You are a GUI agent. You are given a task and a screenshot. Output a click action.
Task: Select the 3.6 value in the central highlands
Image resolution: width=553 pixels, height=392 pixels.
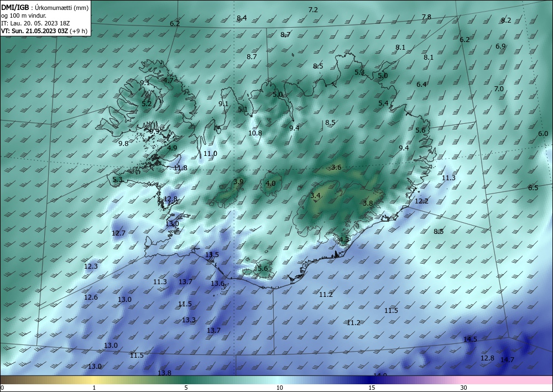point(336,168)
